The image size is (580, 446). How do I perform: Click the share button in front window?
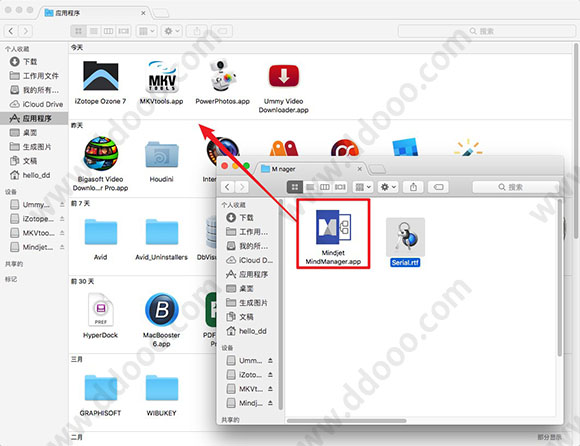point(413,187)
